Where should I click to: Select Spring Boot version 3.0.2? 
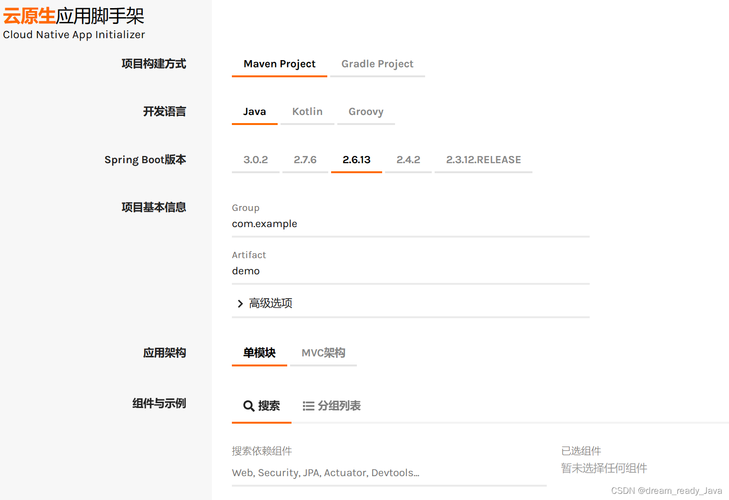256,160
